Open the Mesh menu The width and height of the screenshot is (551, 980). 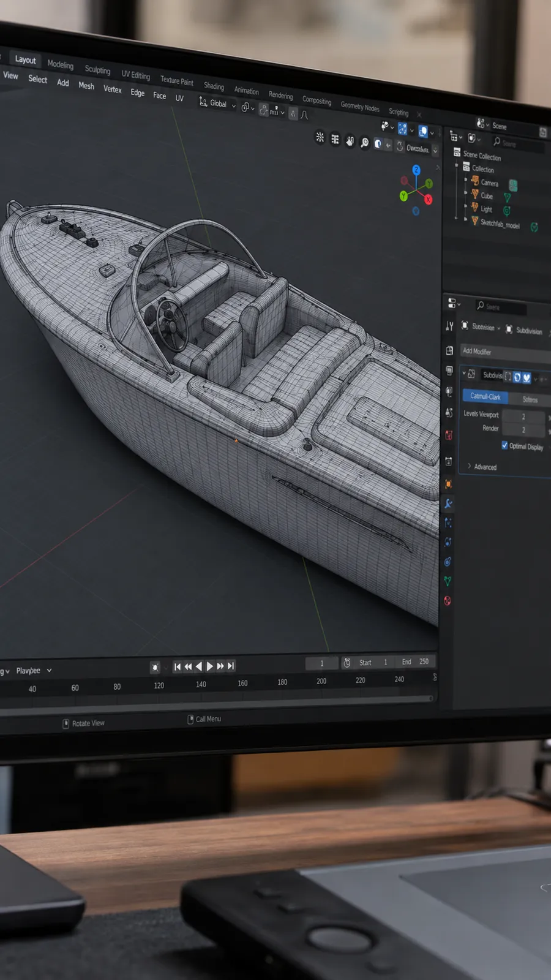pos(86,86)
